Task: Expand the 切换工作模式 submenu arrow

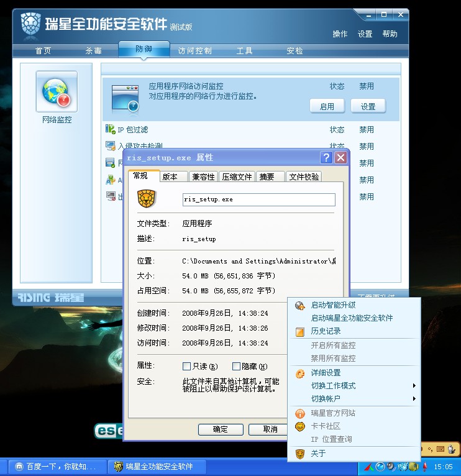Action: click(x=414, y=386)
